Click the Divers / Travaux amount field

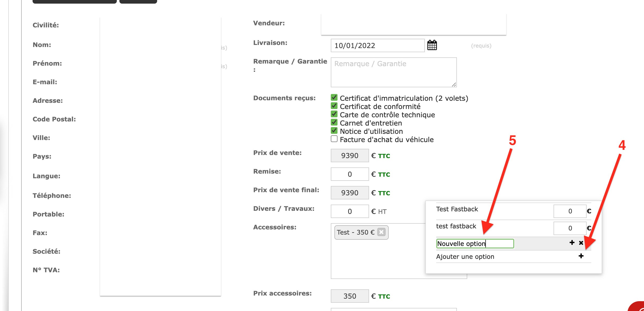[x=350, y=211]
